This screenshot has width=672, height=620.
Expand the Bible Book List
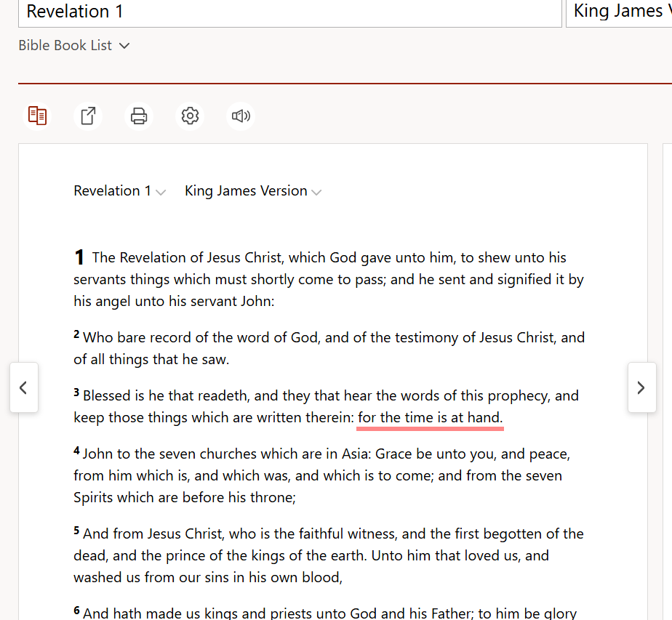click(x=73, y=45)
